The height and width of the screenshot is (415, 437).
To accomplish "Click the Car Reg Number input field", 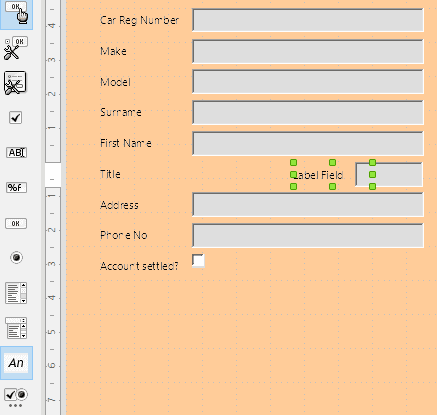I will (308, 20).
